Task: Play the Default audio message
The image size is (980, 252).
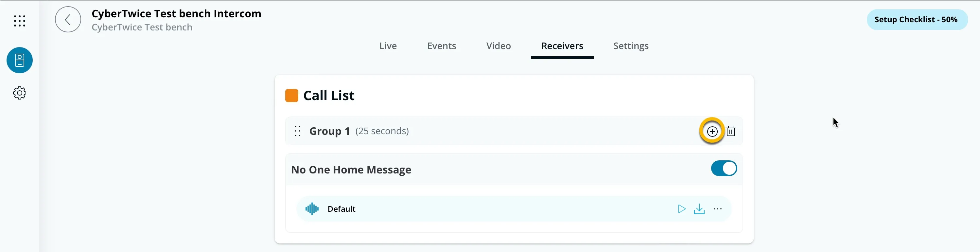Action: pos(681,208)
